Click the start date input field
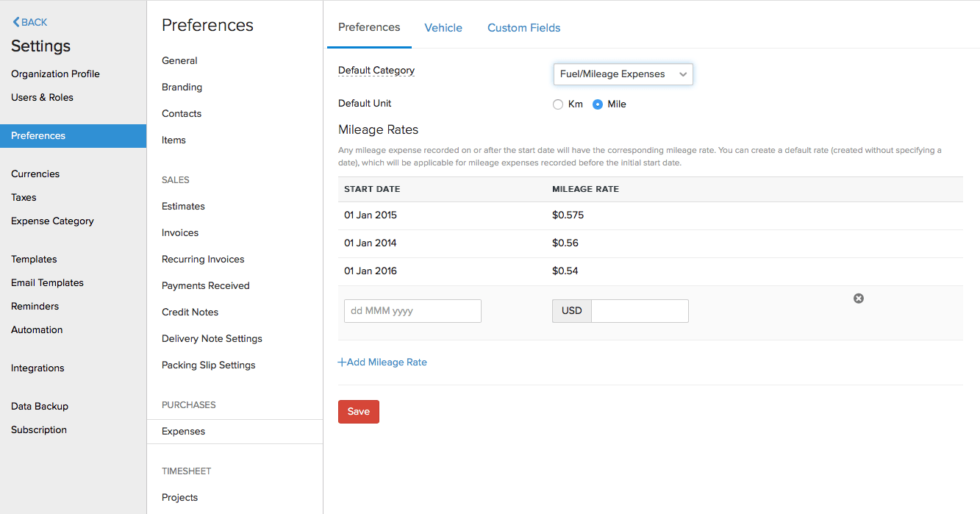Viewport: 980px width, 514px height. coord(412,311)
